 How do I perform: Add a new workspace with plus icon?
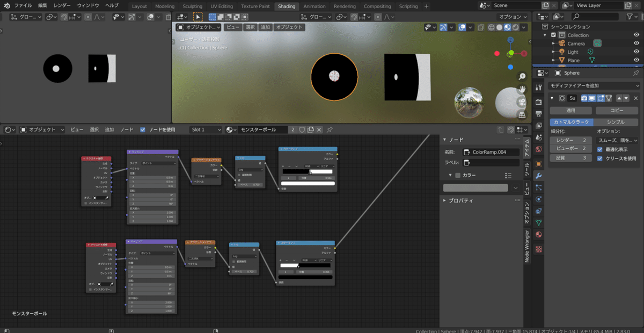(427, 6)
